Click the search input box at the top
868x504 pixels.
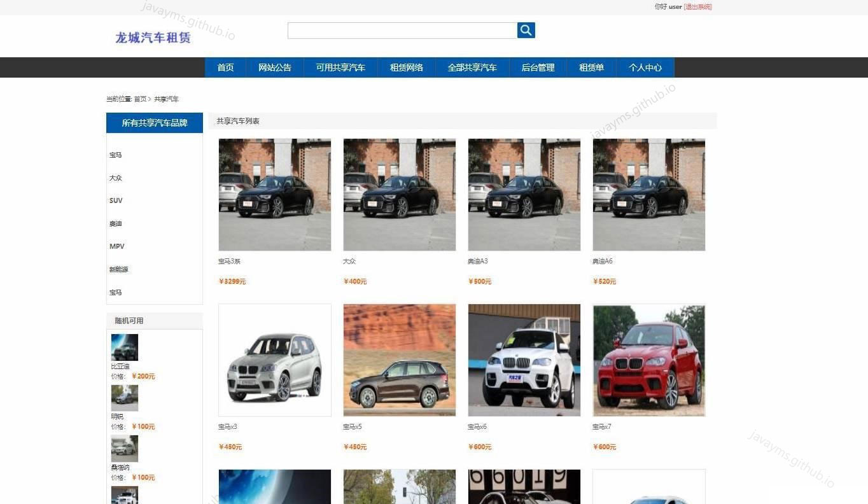(x=401, y=30)
